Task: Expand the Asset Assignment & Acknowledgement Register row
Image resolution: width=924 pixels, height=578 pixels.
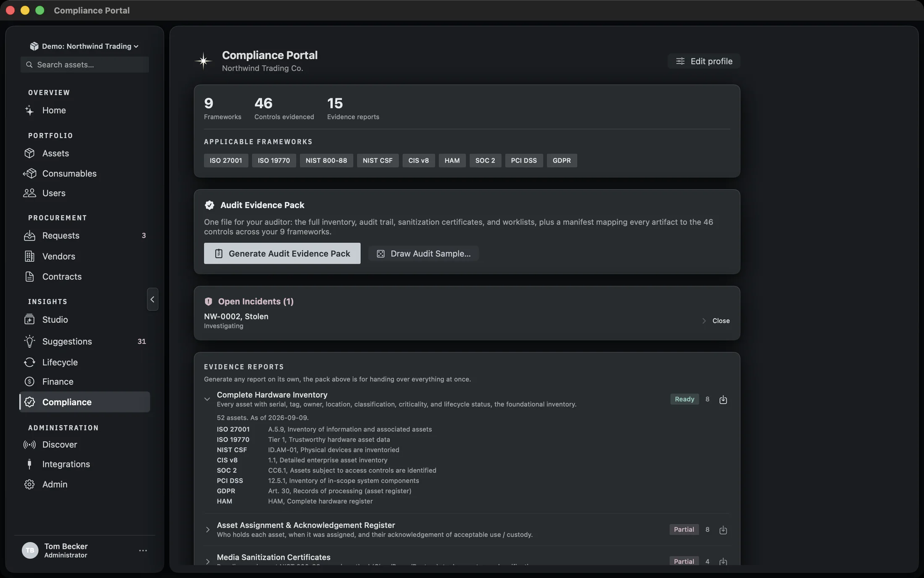Action: click(x=207, y=530)
